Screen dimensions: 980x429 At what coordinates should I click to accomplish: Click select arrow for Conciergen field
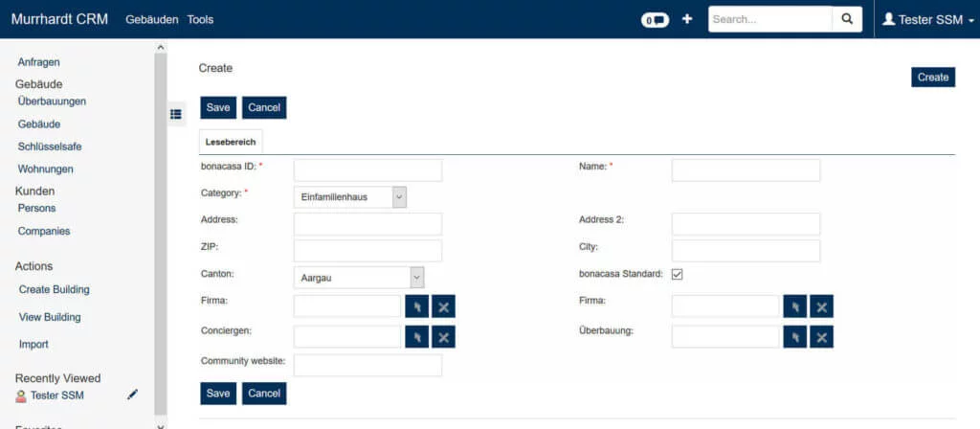point(416,336)
